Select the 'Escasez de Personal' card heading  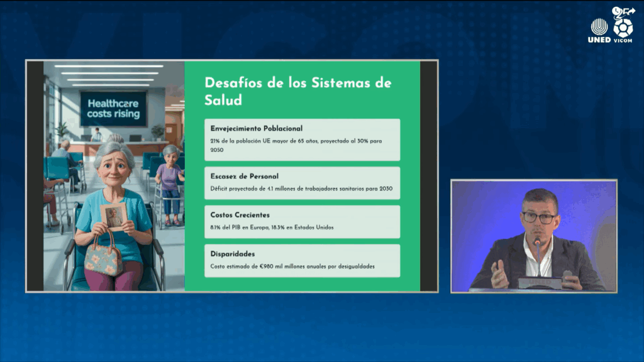tap(244, 176)
